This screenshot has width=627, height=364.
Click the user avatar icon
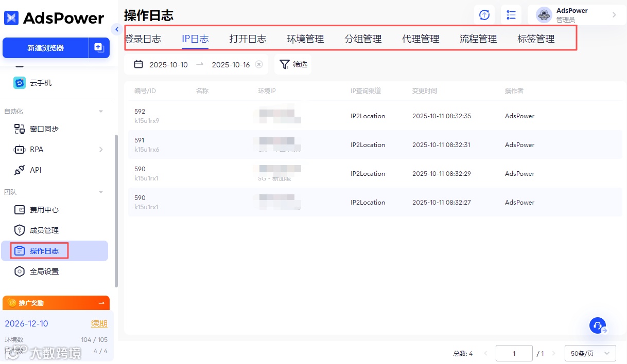[x=544, y=15]
